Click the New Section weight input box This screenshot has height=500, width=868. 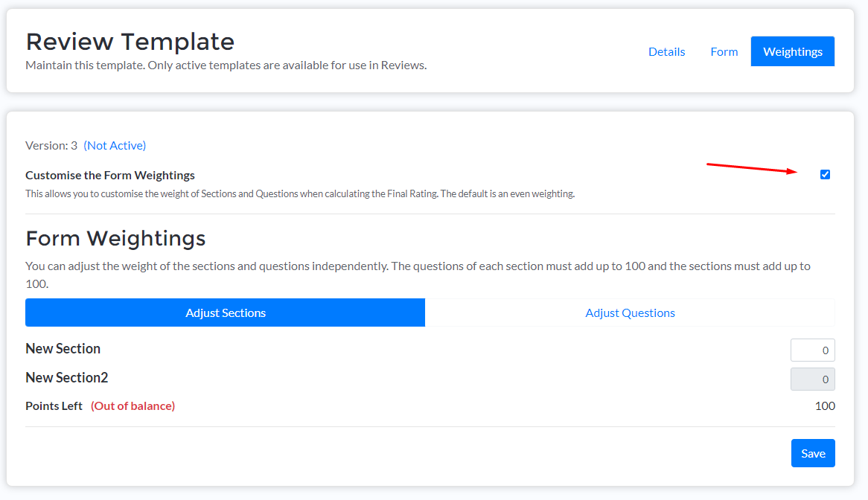(x=812, y=350)
